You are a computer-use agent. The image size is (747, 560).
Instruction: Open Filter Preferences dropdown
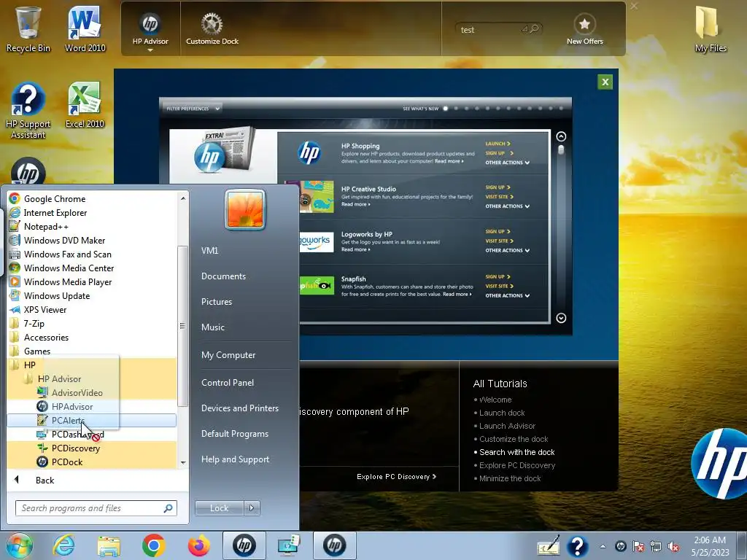click(193, 109)
